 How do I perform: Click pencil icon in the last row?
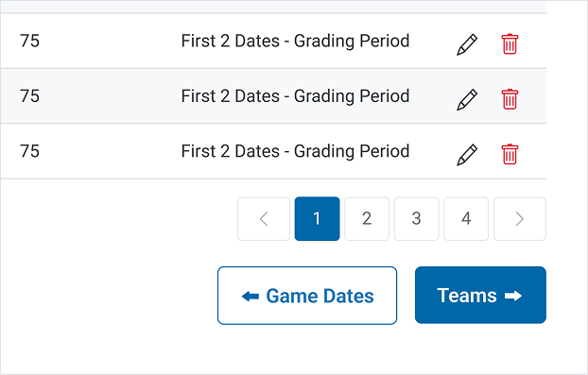coord(467,155)
